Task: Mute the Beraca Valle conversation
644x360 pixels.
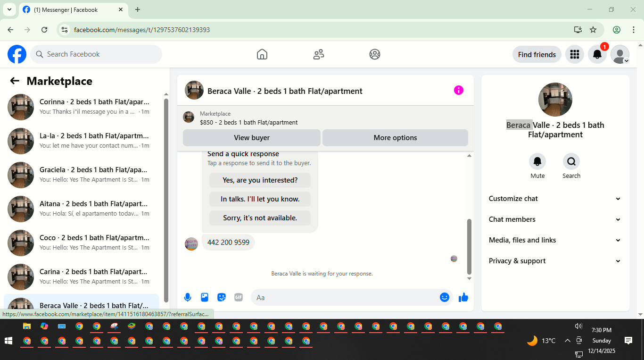Action: [x=537, y=162]
